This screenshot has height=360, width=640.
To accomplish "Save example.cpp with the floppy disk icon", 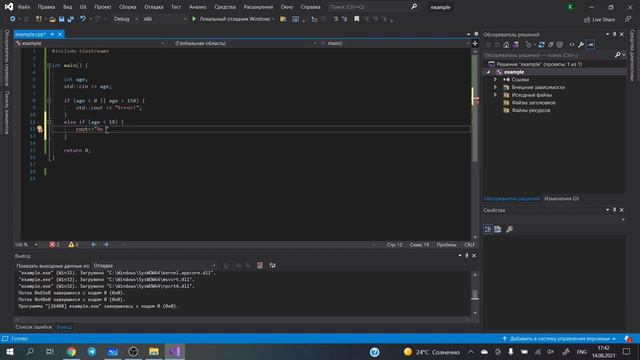I will pyautogui.click(x=61, y=19).
